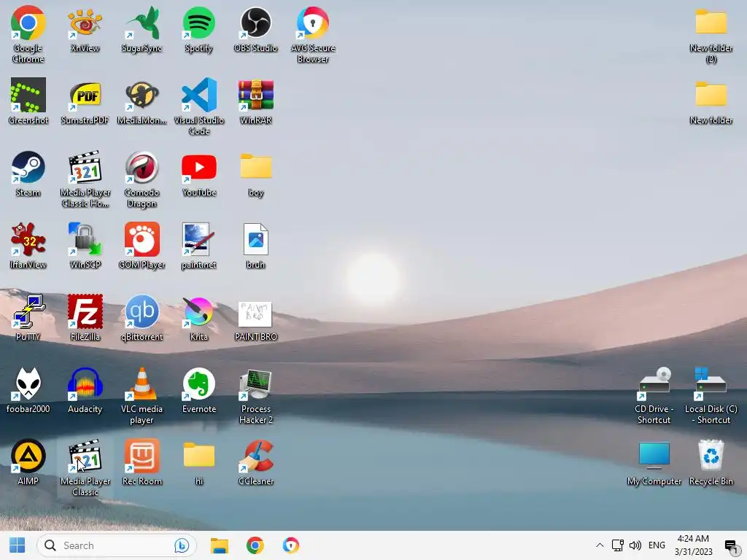Select the folder named boy
Image resolution: width=747 pixels, height=560 pixels.
click(256, 166)
